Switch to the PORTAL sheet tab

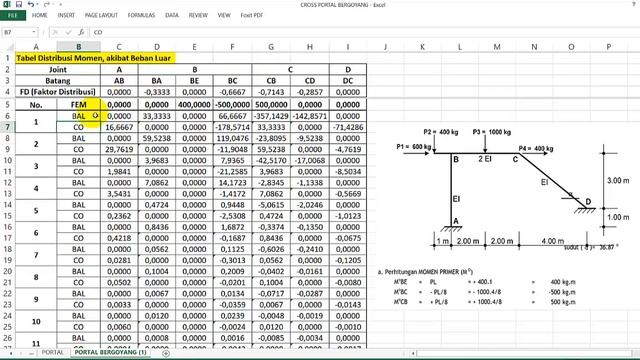(x=52, y=352)
